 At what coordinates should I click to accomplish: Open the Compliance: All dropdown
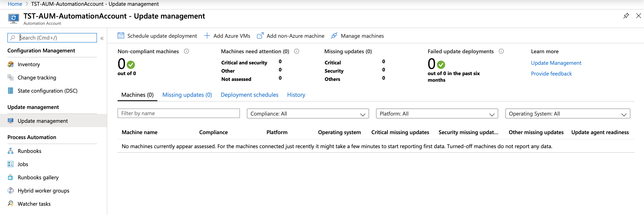(308, 113)
